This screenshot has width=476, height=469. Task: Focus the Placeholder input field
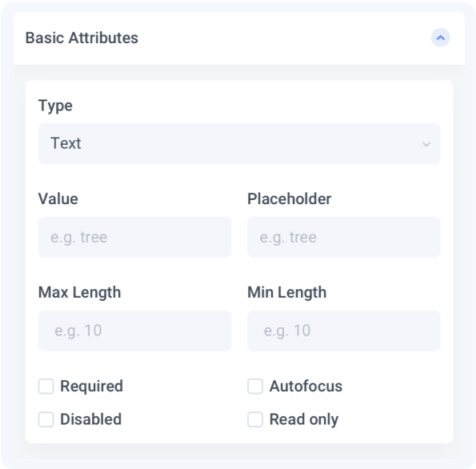point(344,237)
